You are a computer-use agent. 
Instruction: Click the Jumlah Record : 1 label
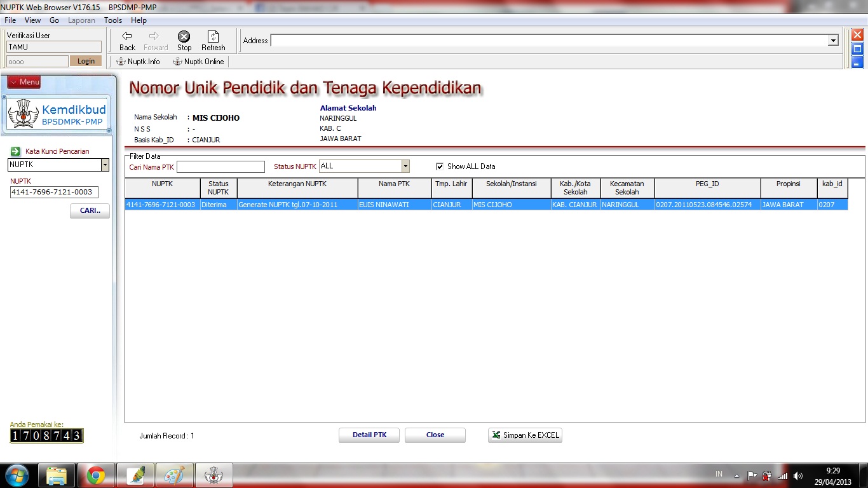coord(167,436)
